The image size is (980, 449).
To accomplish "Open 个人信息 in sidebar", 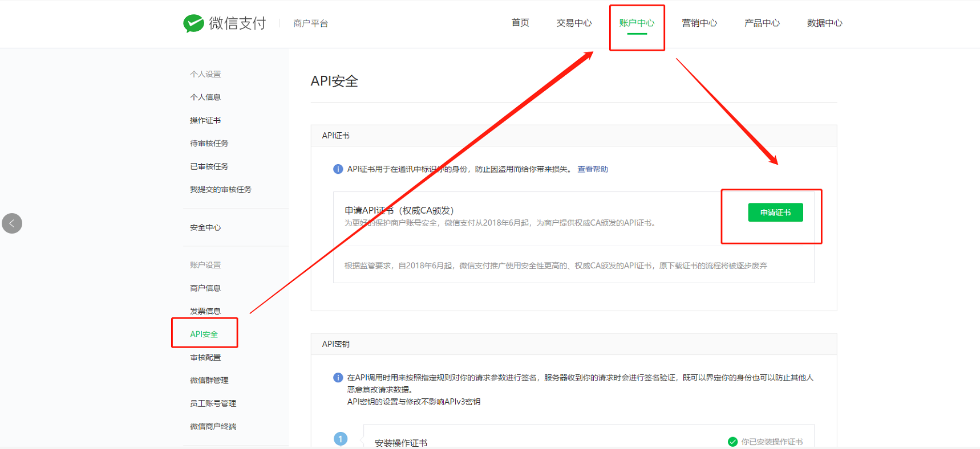I will [205, 97].
